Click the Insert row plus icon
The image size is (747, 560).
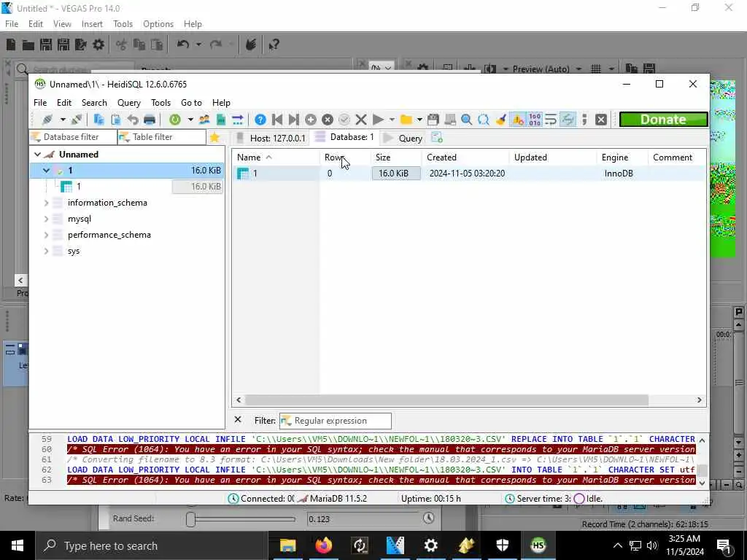pyautogui.click(x=311, y=120)
